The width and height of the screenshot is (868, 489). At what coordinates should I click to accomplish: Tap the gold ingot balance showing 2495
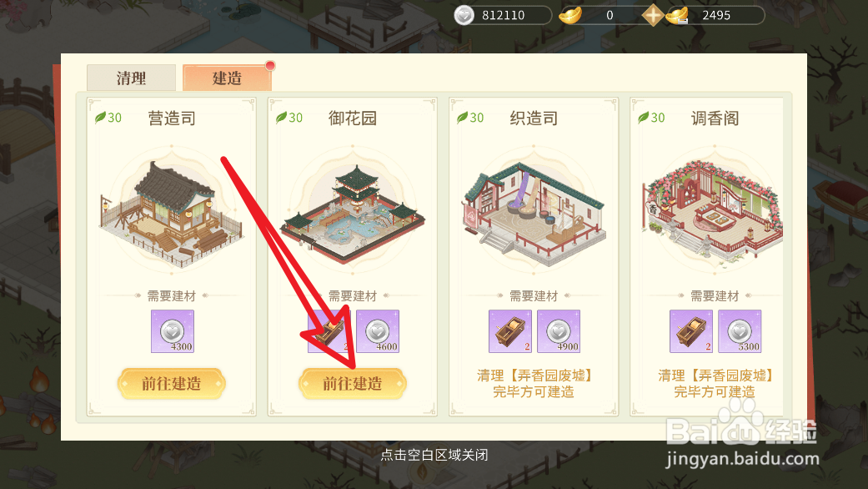coord(715,15)
